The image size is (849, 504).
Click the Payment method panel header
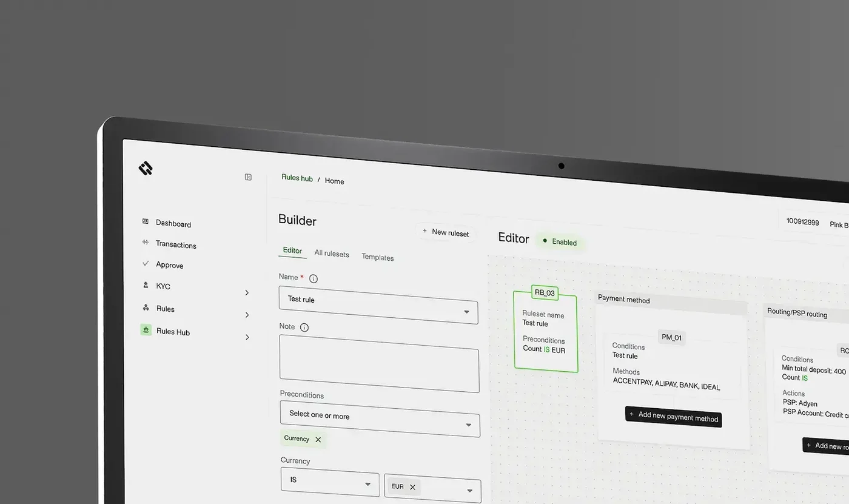pos(671,301)
